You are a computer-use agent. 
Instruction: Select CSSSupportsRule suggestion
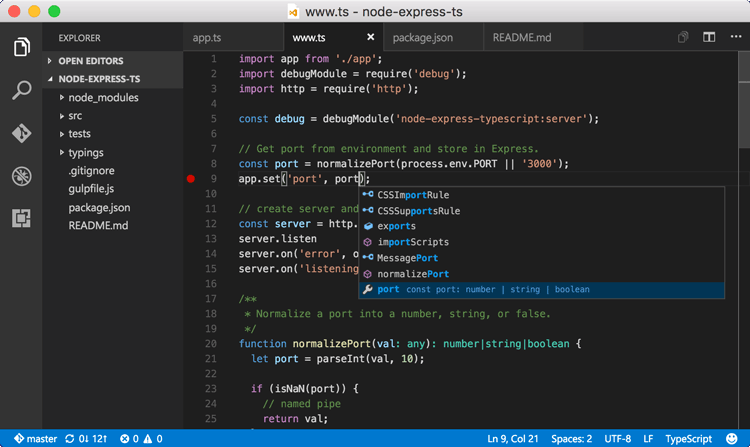(x=541, y=211)
